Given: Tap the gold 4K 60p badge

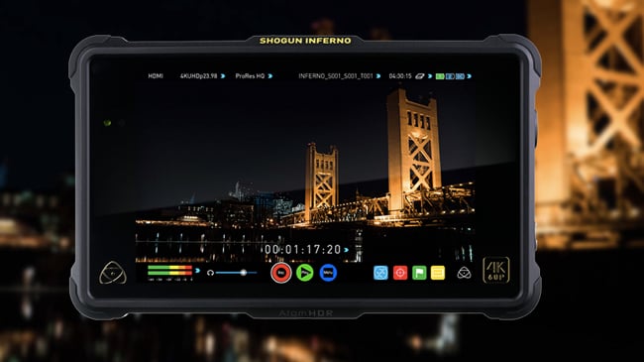Looking at the screenshot, I should [496, 270].
